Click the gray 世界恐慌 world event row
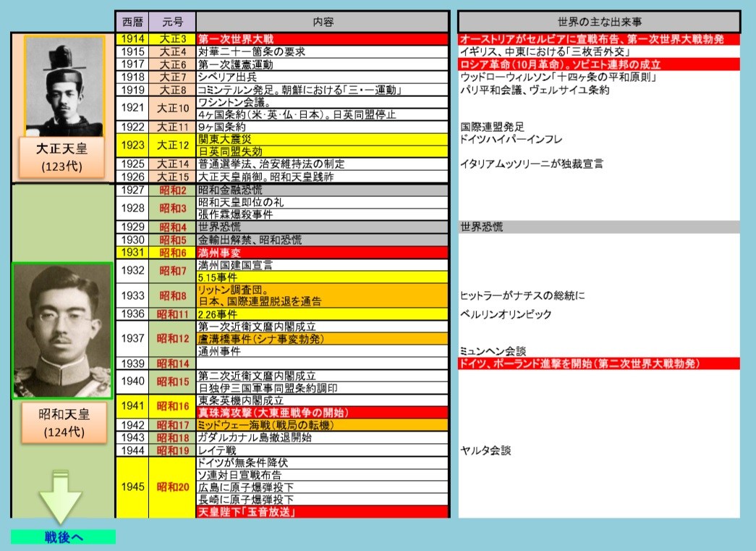Screen dimensions: 756x551 (599, 227)
